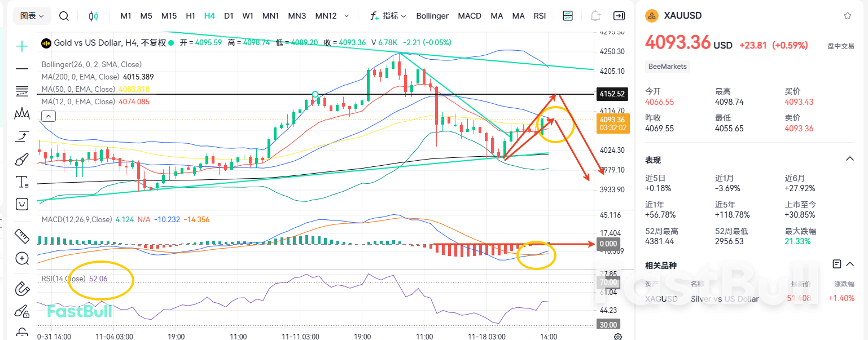The width and height of the screenshot is (868, 340).
Task: Expand the 指标 indicators dropdown
Action: click(x=388, y=16)
